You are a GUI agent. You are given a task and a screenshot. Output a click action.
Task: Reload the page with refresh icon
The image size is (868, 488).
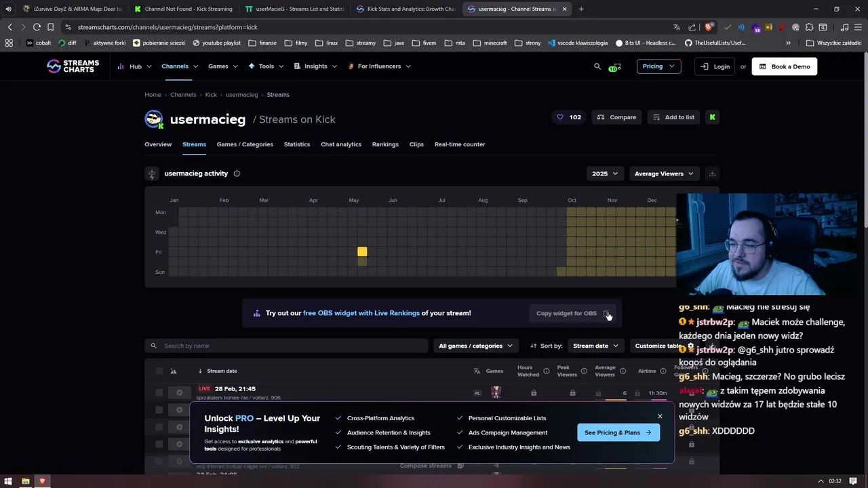pos(37,27)
